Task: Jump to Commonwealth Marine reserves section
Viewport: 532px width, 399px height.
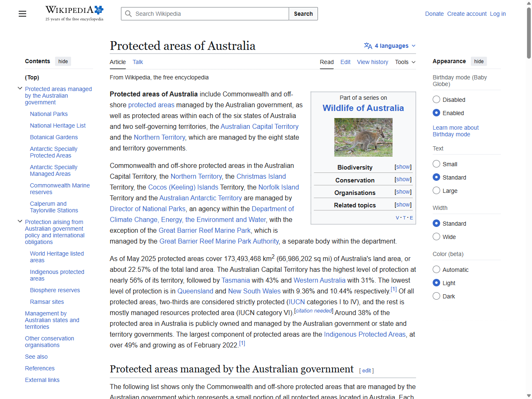Action: click(x=60, y=189)
